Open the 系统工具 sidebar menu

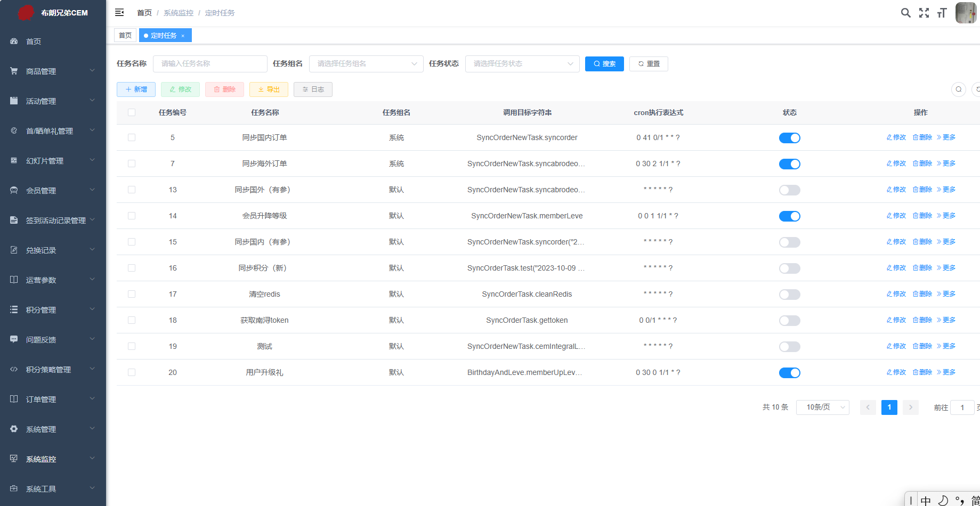pos(53,488)
